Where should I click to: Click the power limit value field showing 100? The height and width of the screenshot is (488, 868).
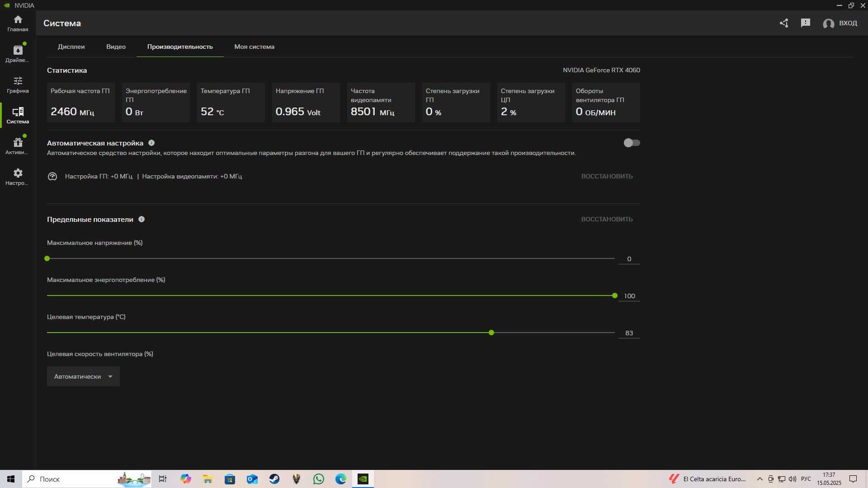pyautogui.click(x=629, y=296)
